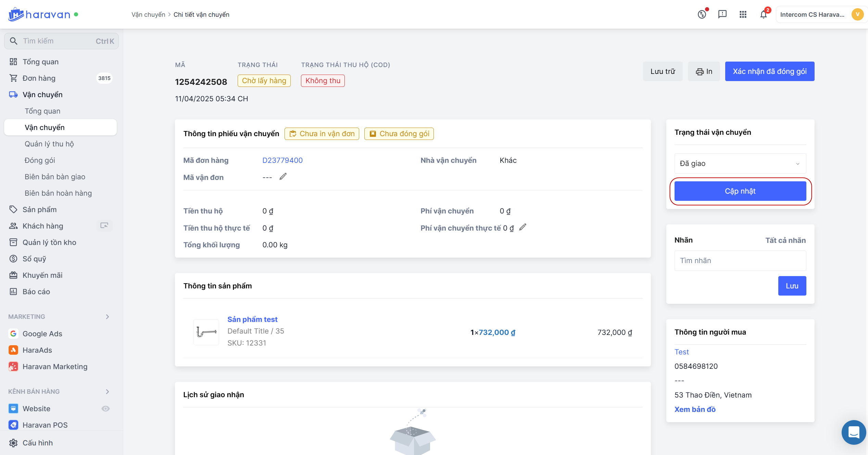The height and width of the screenshot is (455, 868).
Task: Click the In print button
Action: point(704,71)
